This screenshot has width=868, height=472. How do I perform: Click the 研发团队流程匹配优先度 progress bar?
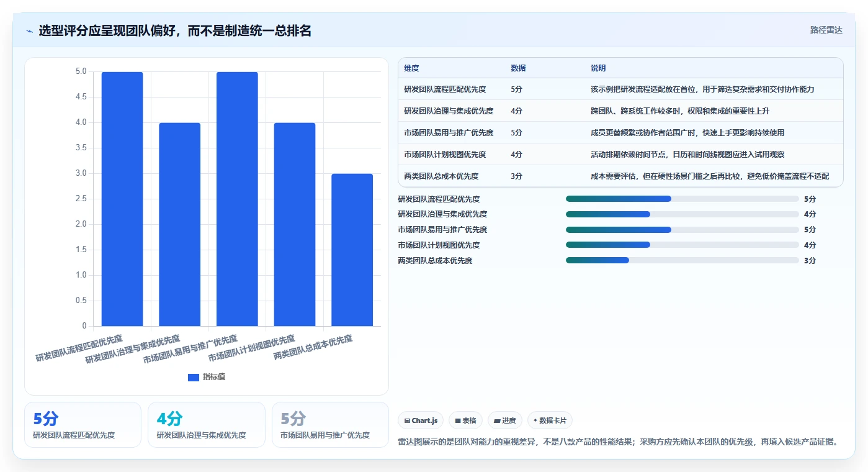tap(682, 199)
